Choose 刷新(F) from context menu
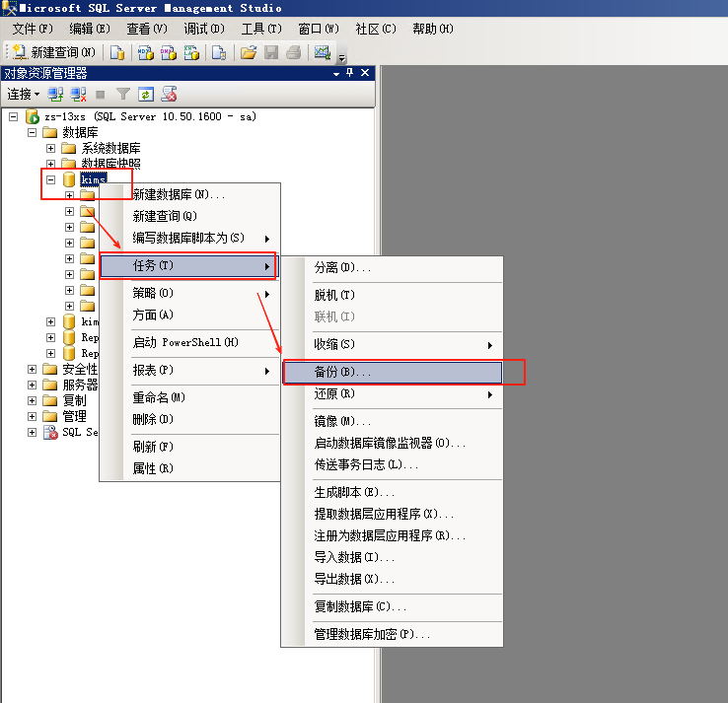Viewport: 728px width, 703px height. coord(190,447)
